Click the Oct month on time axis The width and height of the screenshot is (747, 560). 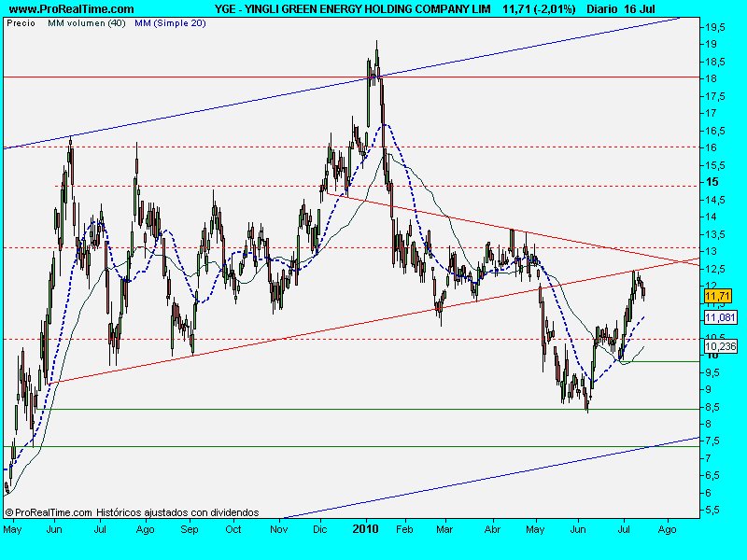(233, 529)
